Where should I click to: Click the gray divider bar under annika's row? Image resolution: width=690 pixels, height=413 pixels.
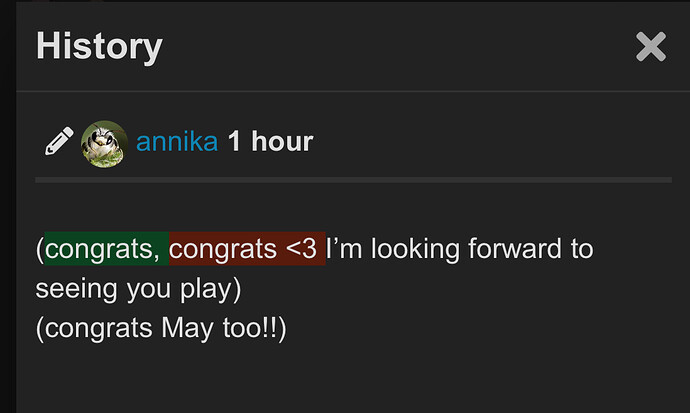pos(353,180)
